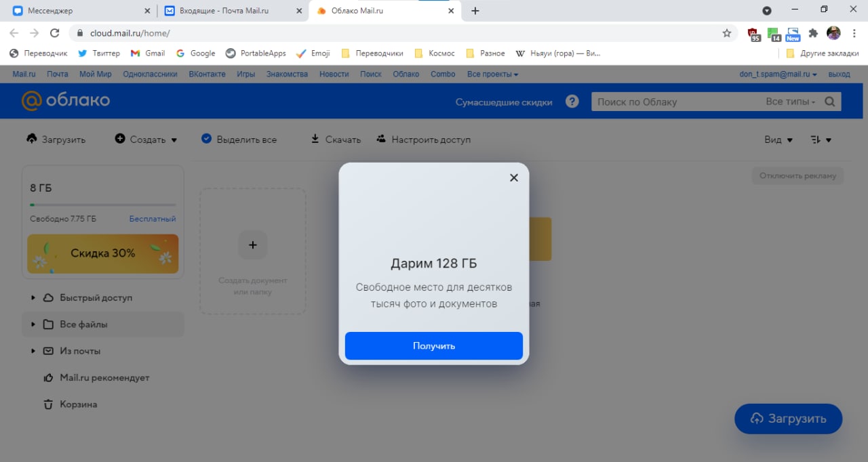
Task: Focus the Поиск по Облаку field
Action: (675, 102)
